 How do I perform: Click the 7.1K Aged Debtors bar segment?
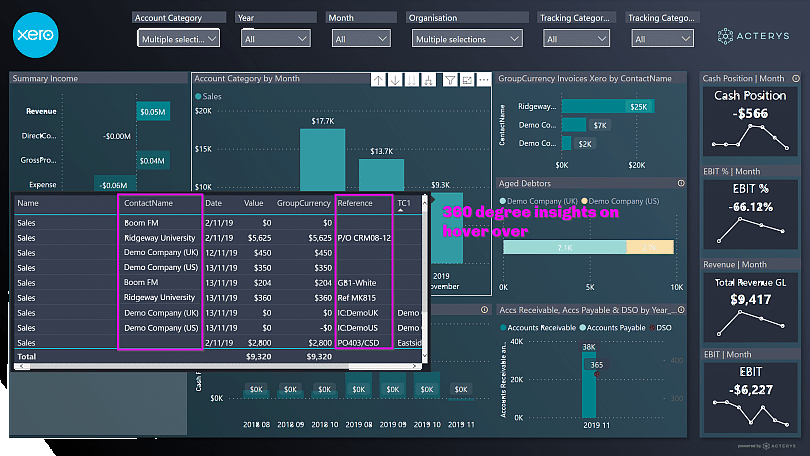(x=565, y=247)
